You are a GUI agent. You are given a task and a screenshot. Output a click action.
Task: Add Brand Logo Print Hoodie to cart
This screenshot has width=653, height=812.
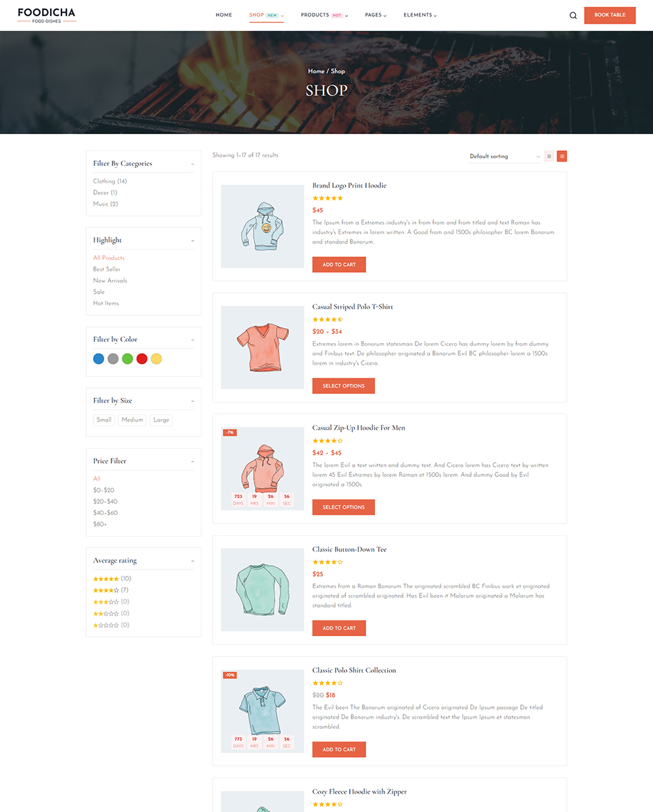[339, 265]
